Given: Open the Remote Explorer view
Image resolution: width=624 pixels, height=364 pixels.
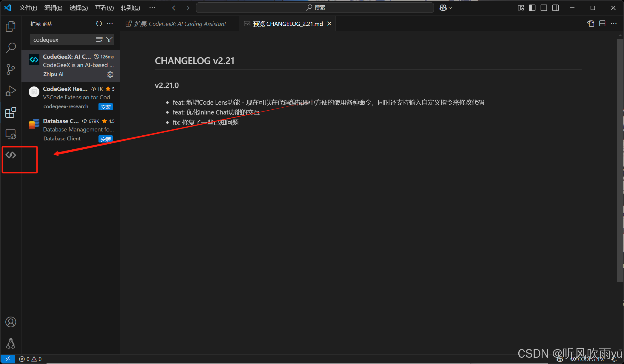Looking at the screenshot, I should pos(11,134).
